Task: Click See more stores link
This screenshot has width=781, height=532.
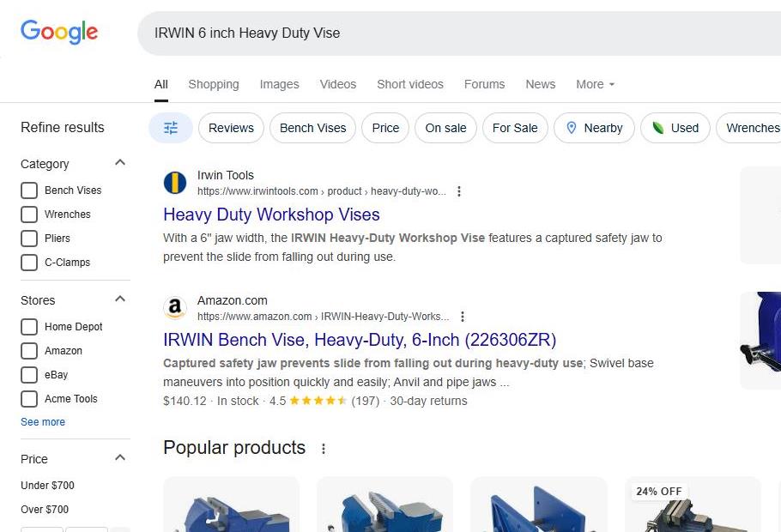Action: pos(43,422)
